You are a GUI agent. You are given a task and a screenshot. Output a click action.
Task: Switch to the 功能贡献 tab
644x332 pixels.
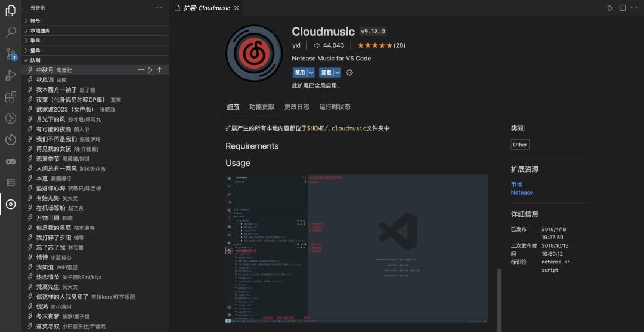[262, 107]
